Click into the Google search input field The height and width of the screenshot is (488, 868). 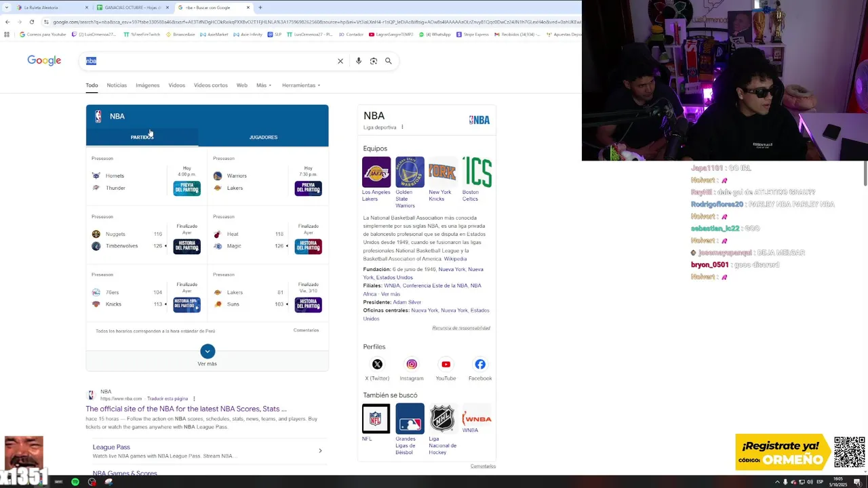pyautogui.click(x=210, y=61)
